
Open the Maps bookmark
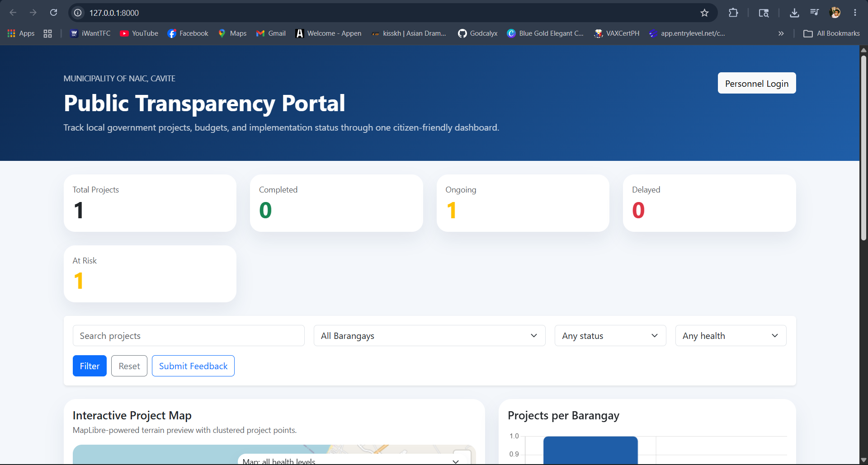pos(233,33)
